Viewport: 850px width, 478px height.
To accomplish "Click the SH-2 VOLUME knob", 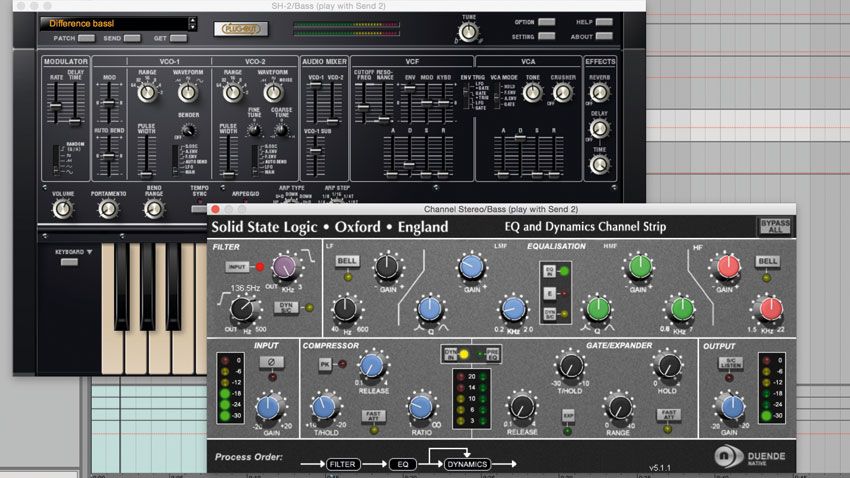I will (63, 209).
